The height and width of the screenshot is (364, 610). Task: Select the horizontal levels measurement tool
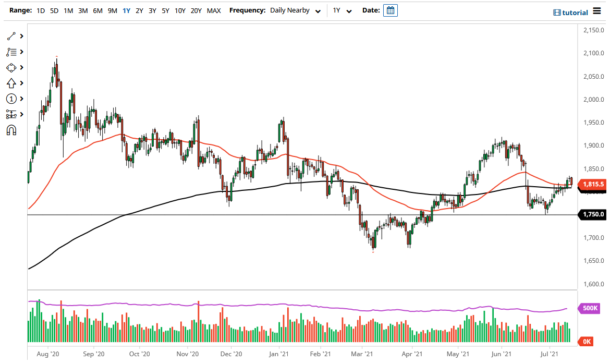[11, 114]
